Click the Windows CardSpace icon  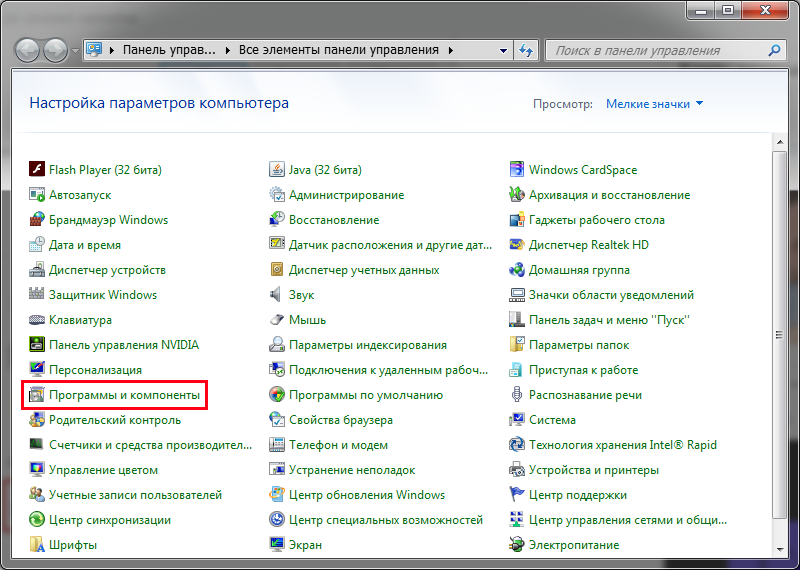(x=517, y=169)
